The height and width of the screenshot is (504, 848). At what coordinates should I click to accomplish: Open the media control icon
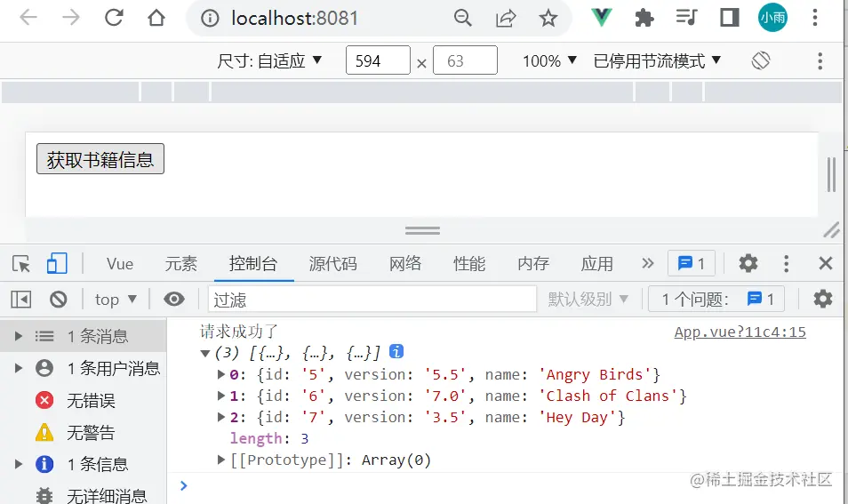(x=687, y=18)
